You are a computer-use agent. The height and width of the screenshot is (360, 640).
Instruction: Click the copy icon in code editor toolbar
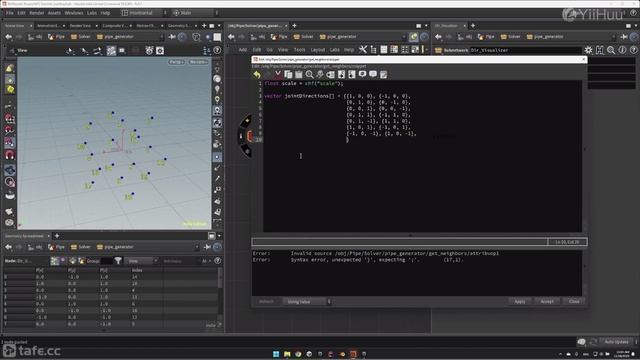(288, 74)
